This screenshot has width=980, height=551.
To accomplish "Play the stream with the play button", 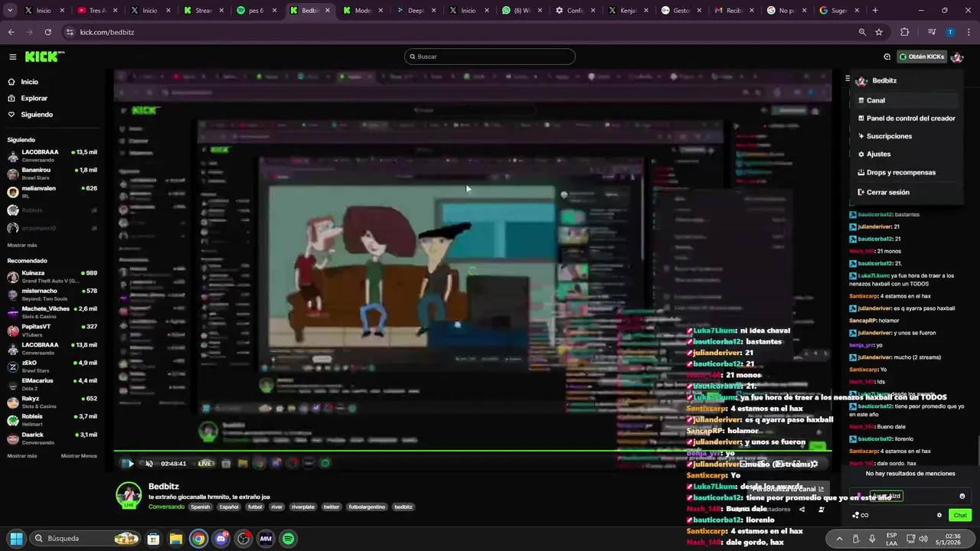I will [x=131, y=463].
